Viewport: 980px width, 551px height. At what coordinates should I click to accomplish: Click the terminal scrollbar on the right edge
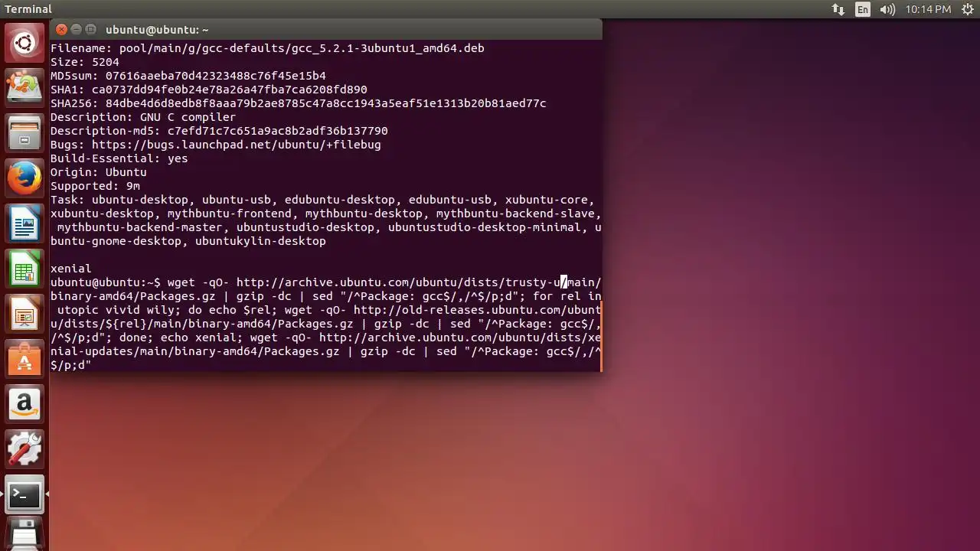coord(601,336)
